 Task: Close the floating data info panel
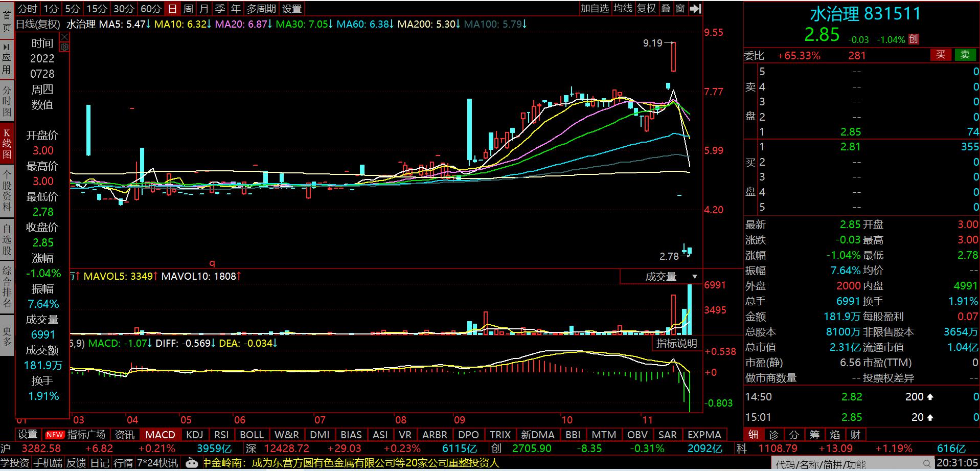click(64, 37)
